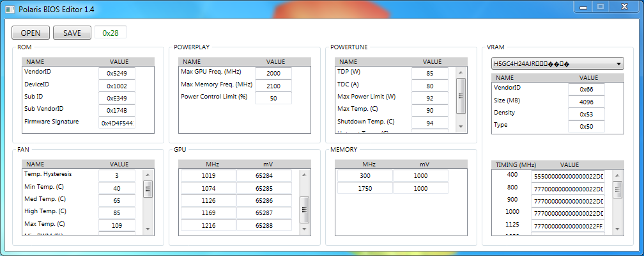The height and width of the screenshot is (256, 644).
Task: Click the TIMING scrollbar thumb
Action: [x=617, y=189]
